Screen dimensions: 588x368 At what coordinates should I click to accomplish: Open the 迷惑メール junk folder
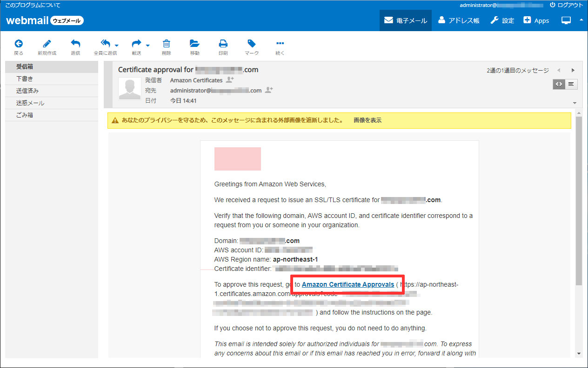tap(52, 103)
